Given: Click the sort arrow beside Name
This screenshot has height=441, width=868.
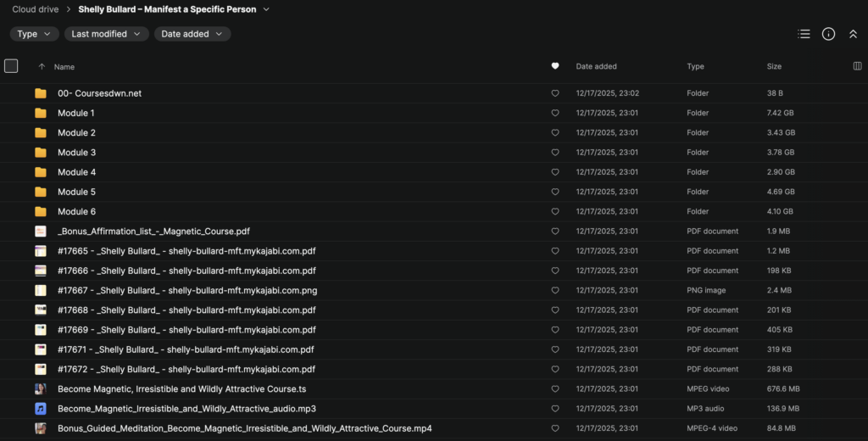Looking at the screenshot, I should (x=42, y=66).
